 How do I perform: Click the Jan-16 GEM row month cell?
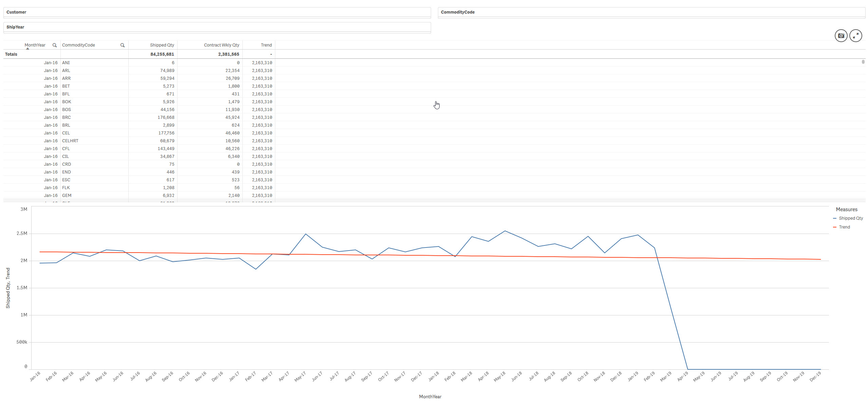click(x=51, y=196)
